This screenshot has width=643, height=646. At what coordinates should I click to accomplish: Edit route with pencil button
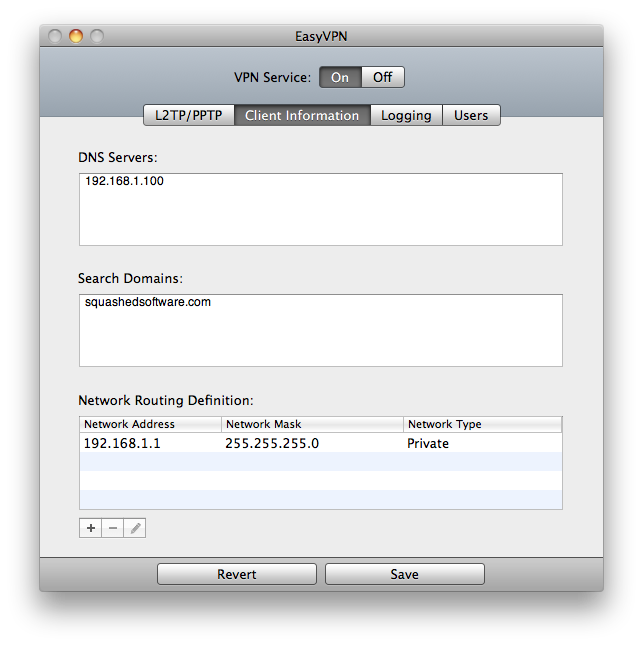tap(135, 528)
